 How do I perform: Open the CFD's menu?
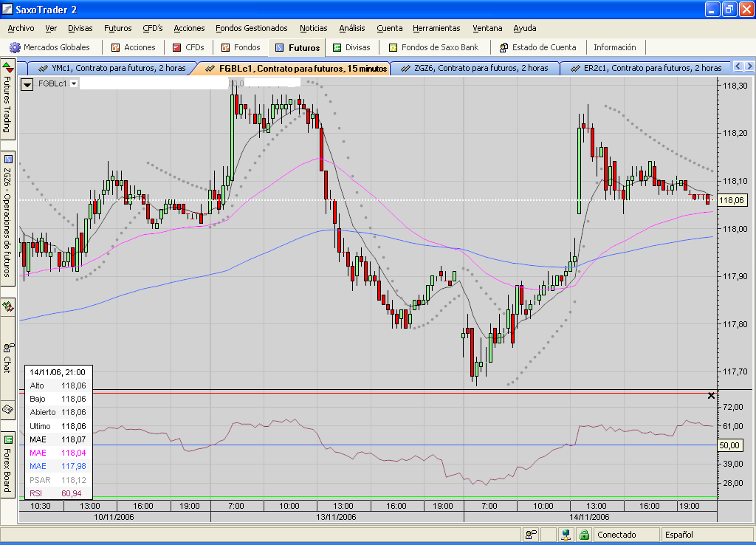coord(152,28)
